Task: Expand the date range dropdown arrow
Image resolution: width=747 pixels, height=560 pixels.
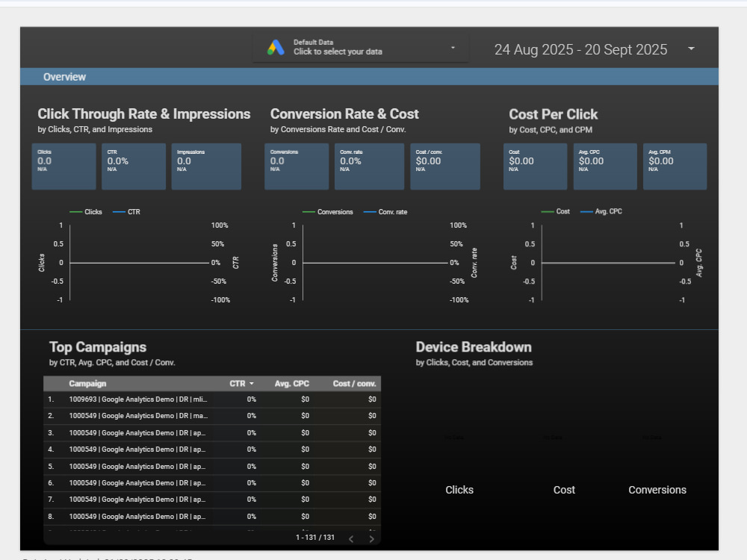Action: point(691,49)
